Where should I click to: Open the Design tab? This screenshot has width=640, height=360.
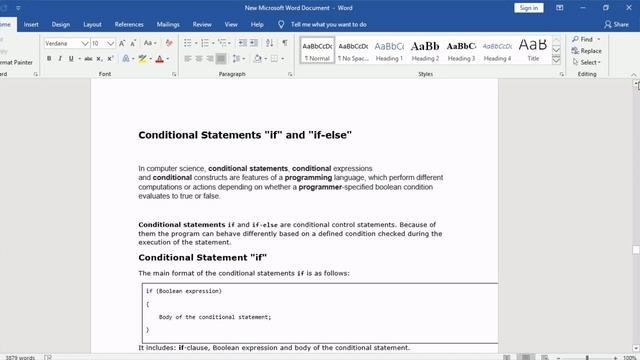coord(61,24)
